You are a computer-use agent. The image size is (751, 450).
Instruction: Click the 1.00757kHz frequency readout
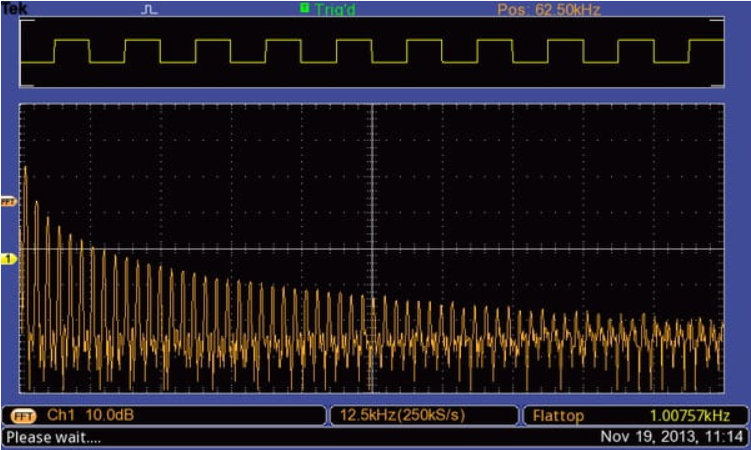point(690,416)
